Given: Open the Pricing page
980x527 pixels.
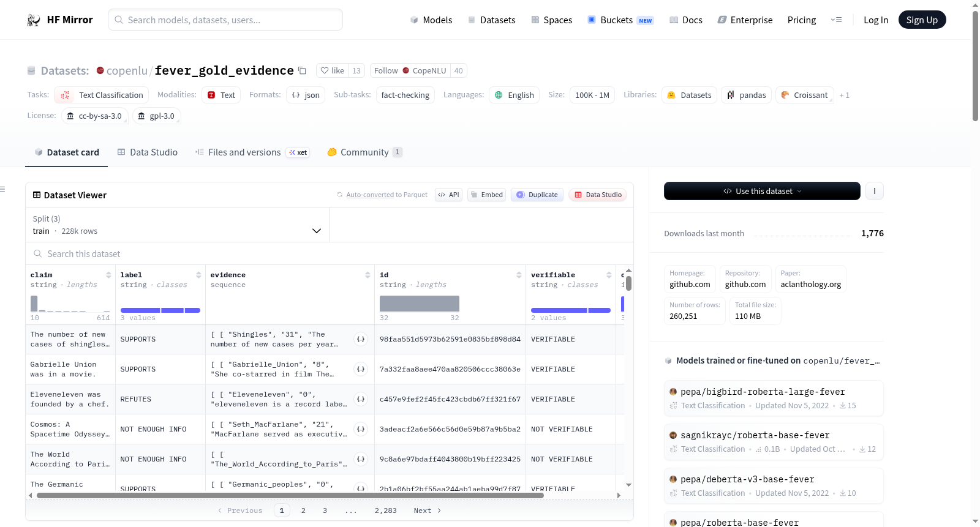Looking at the screenshot, I should [802, 20].
